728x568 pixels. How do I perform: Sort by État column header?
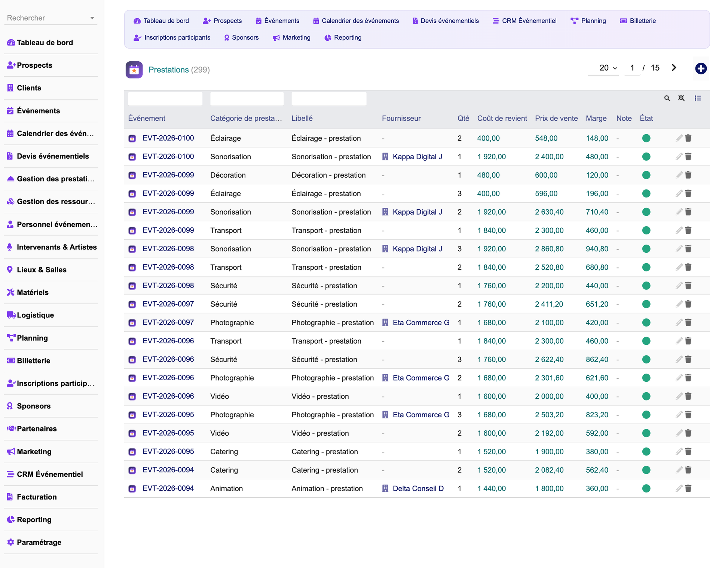click(646, 119)
